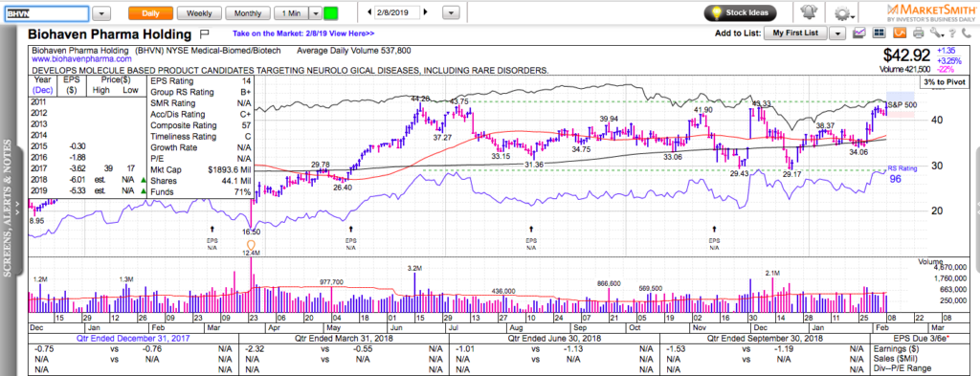Click Qtr Ended December 31, 2017 header

[134, 339]
